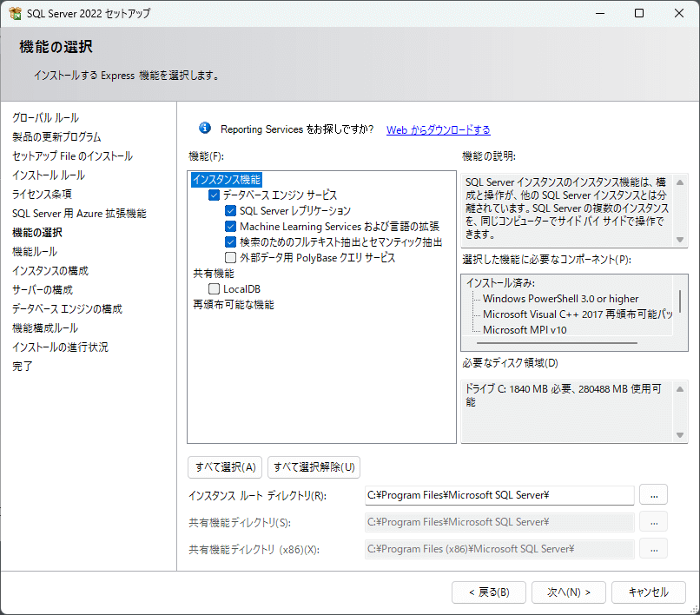Screen dimensions: 700x615
Task: Click すべて選択(A) button
Action: coord(225,467)
